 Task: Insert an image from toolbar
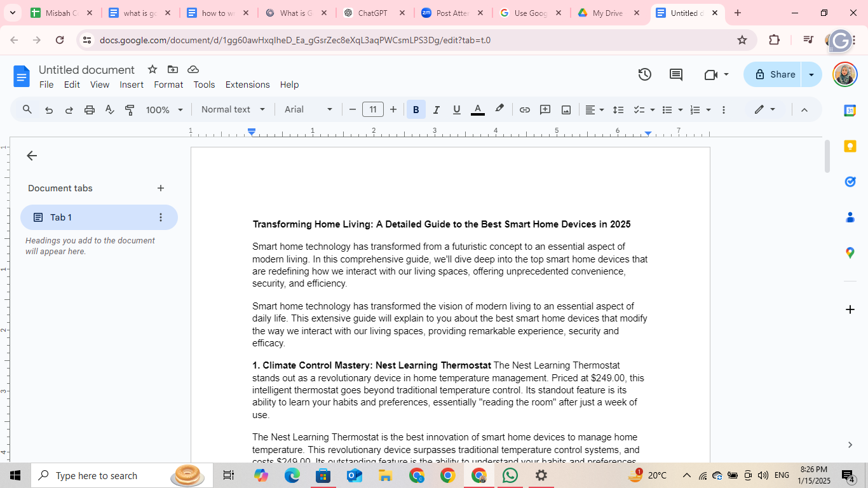click(x=566, y=110)
